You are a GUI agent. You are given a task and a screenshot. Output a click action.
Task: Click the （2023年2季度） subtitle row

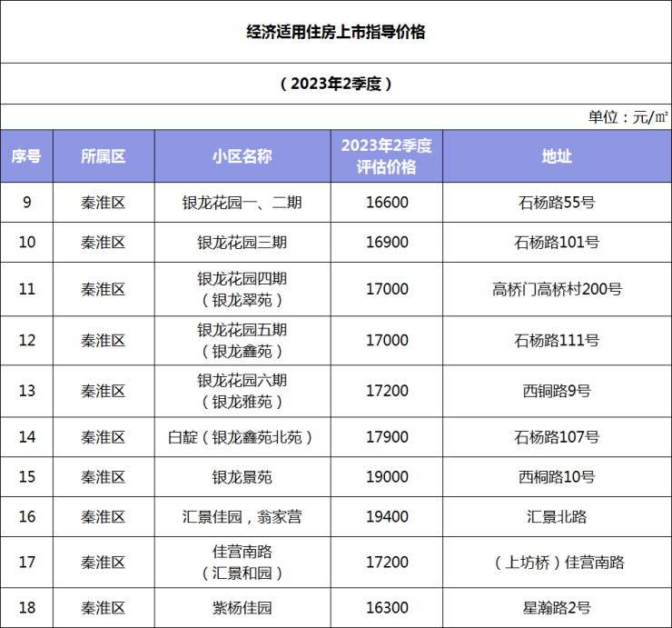tap(335, 84)
